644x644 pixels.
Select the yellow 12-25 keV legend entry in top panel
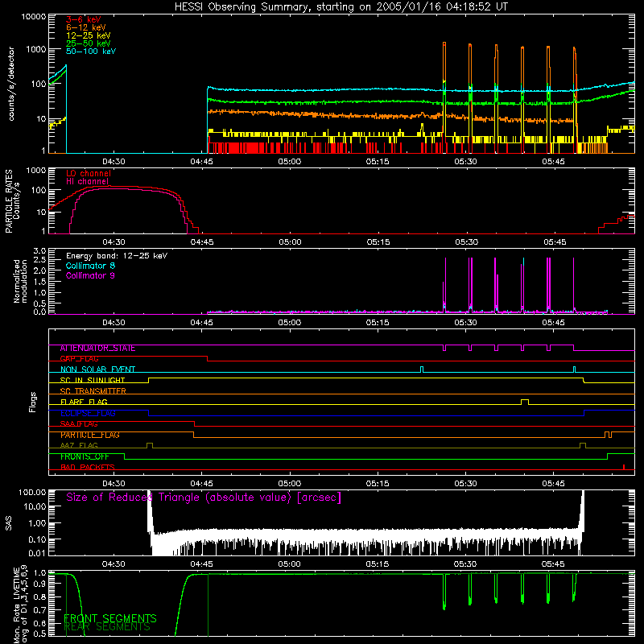tap(88, 35)
